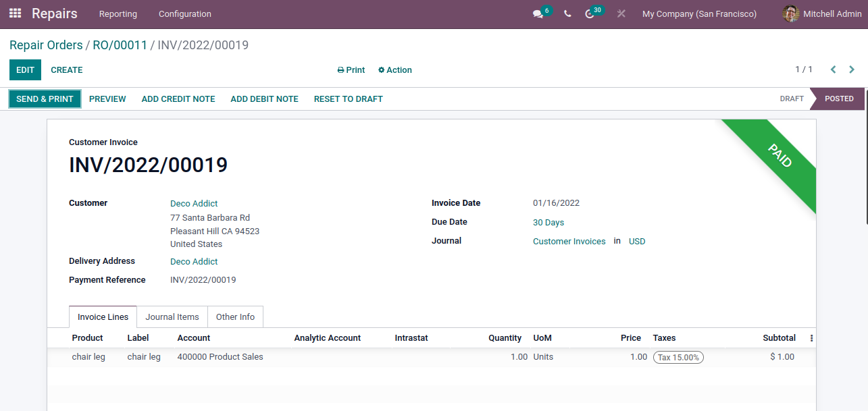Click the Taxes column header
868x411 pixels.
coord(664,338)
